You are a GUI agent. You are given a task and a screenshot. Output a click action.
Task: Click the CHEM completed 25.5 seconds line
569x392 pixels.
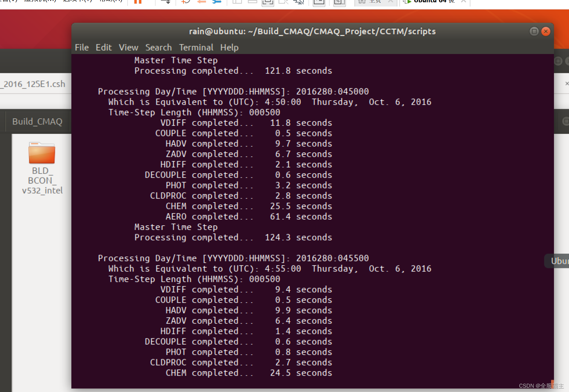pos(249,206)
